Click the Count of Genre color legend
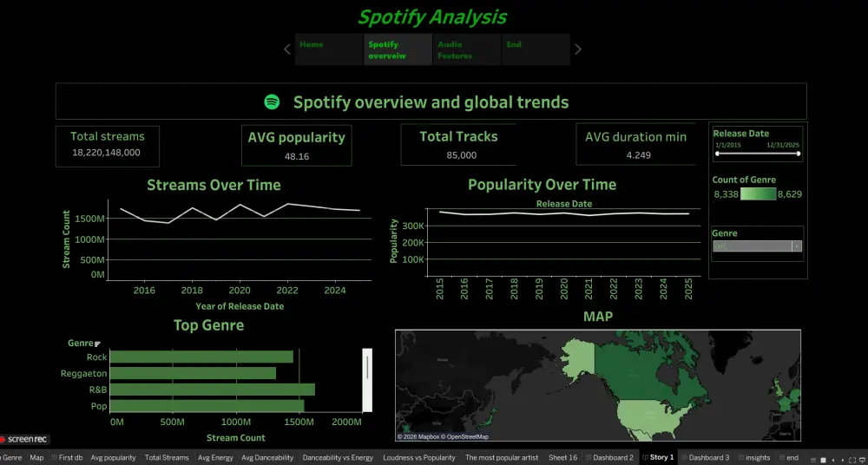 point(758,193)
